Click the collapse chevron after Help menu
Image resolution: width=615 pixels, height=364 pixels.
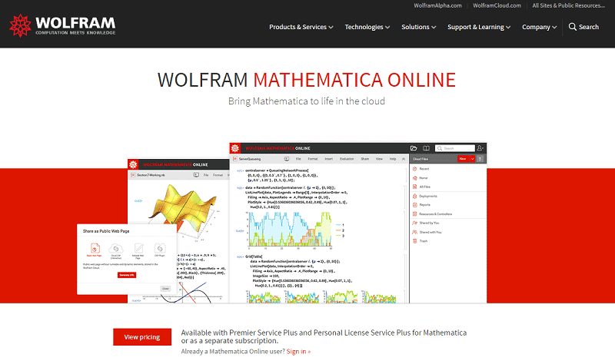click(x=403, y=159)
